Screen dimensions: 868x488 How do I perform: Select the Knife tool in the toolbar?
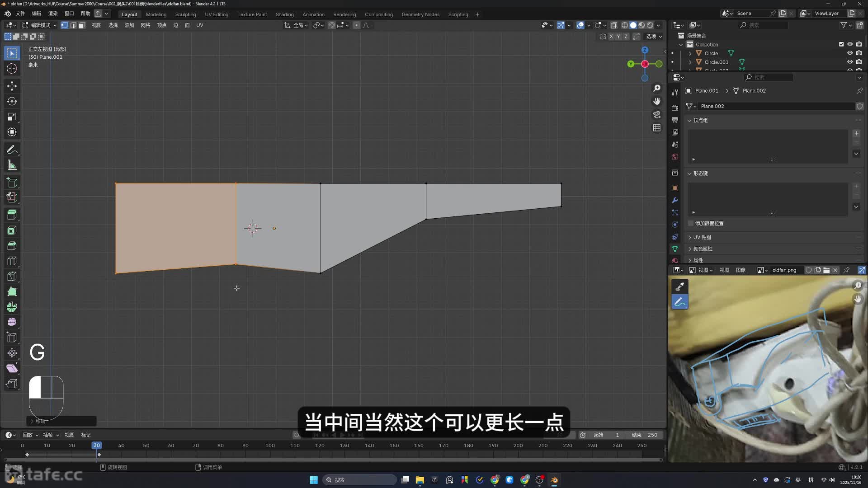click(x=12, y=277)
